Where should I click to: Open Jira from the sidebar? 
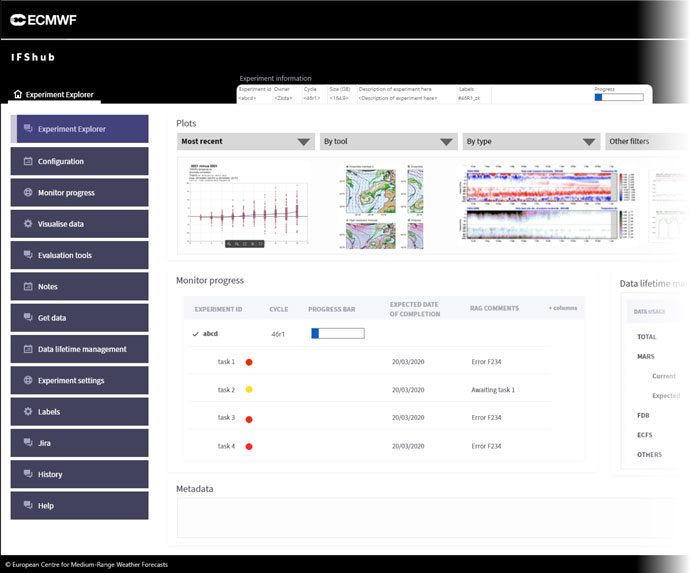[x=80, y=443]
